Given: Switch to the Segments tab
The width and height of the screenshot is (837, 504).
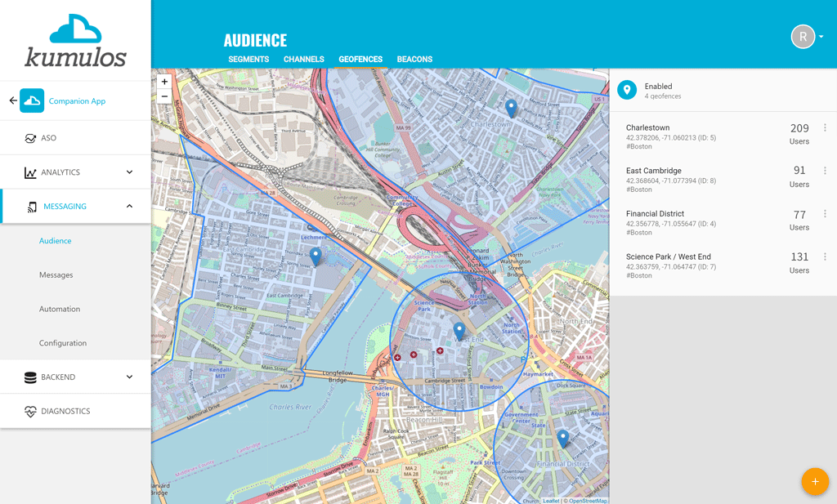Looking at the screenshot, I should tap(248, 60).
